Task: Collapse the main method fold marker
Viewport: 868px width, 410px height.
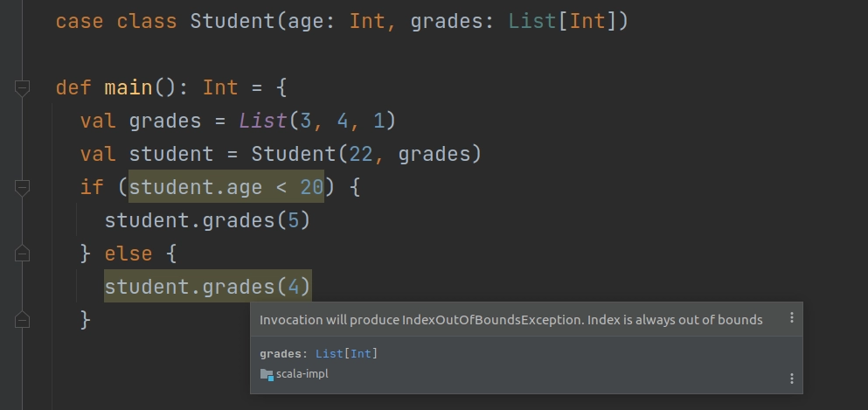Action: tap(22, 87)
